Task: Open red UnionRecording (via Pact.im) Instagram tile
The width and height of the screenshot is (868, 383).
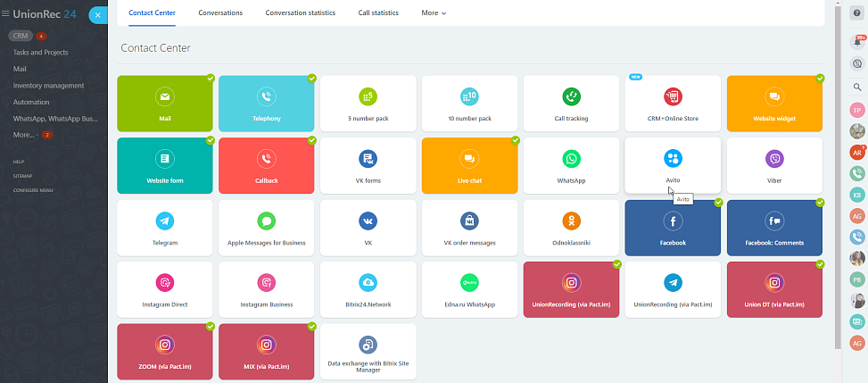Action: click(x=571, y=290)
